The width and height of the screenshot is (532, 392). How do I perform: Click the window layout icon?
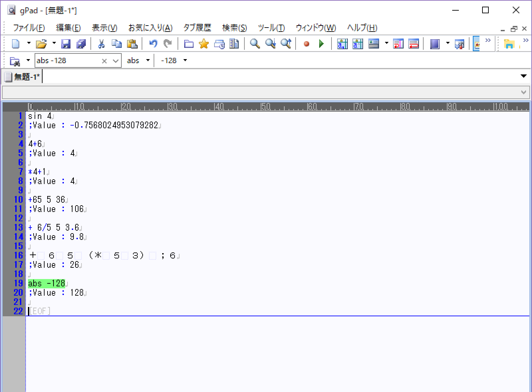374,44
